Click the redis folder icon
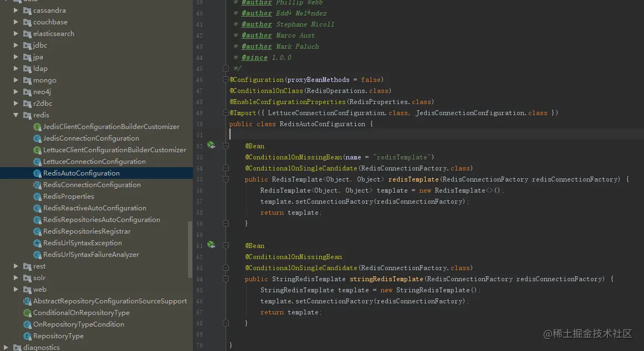This screenshot has height=351, width=644. coord(27,115)
